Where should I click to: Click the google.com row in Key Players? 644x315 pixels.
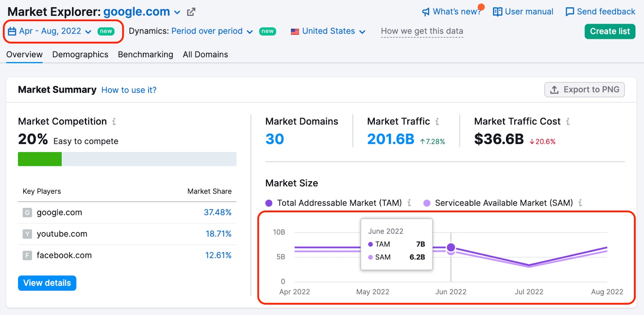[127, 212]
